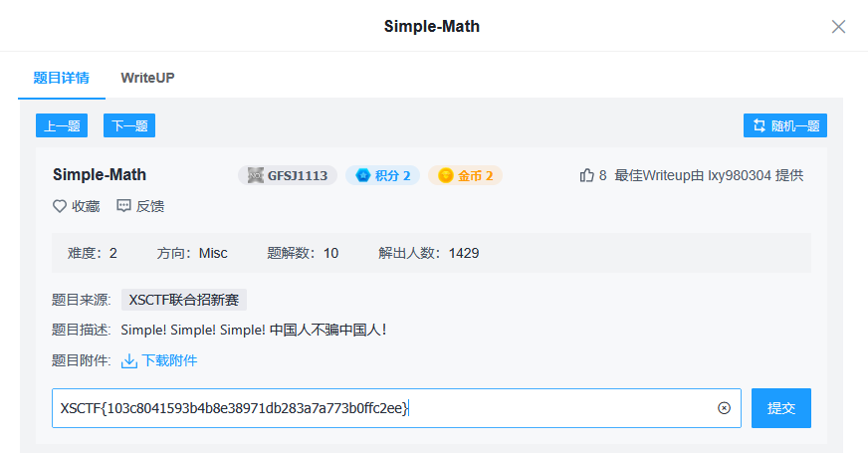Click the NO. icon beside GFSJ1113
The width and height of the screenshot is (868, 453).
[255, 175]
